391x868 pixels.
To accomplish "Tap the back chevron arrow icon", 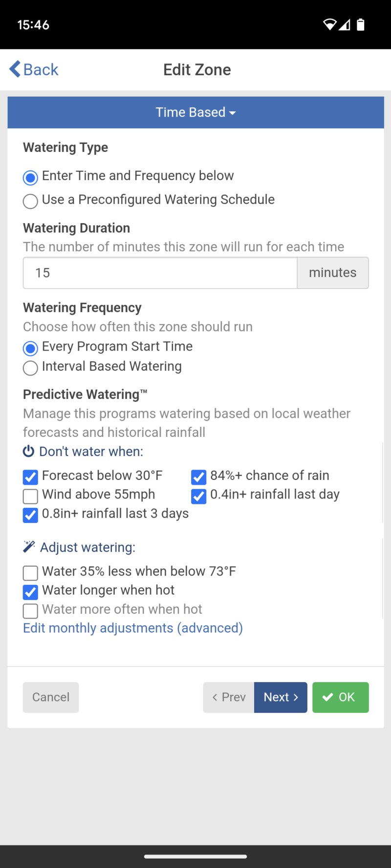I will (x=14, y=69).
